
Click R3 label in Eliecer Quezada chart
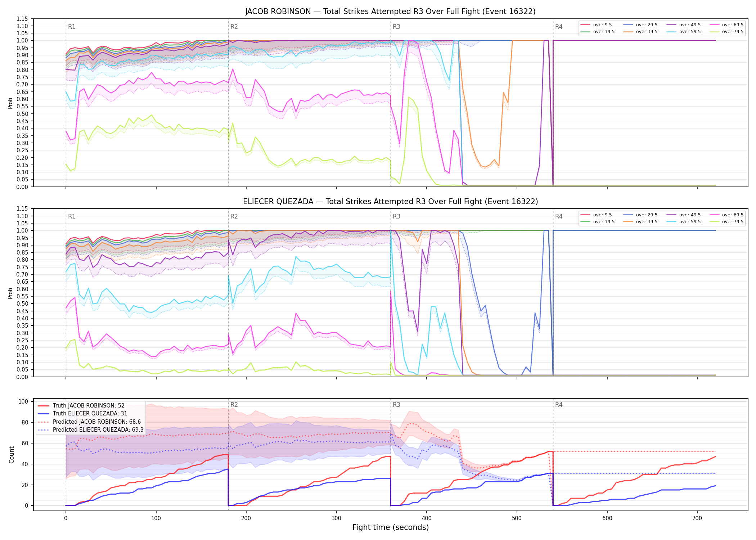coord(396,216)
